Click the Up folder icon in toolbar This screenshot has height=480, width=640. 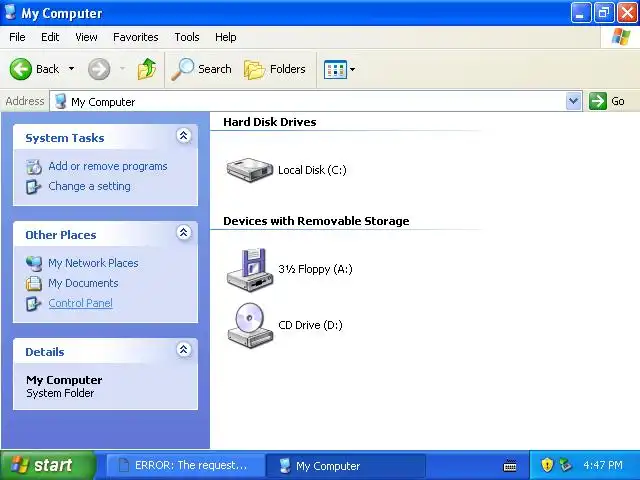[147, 69]
